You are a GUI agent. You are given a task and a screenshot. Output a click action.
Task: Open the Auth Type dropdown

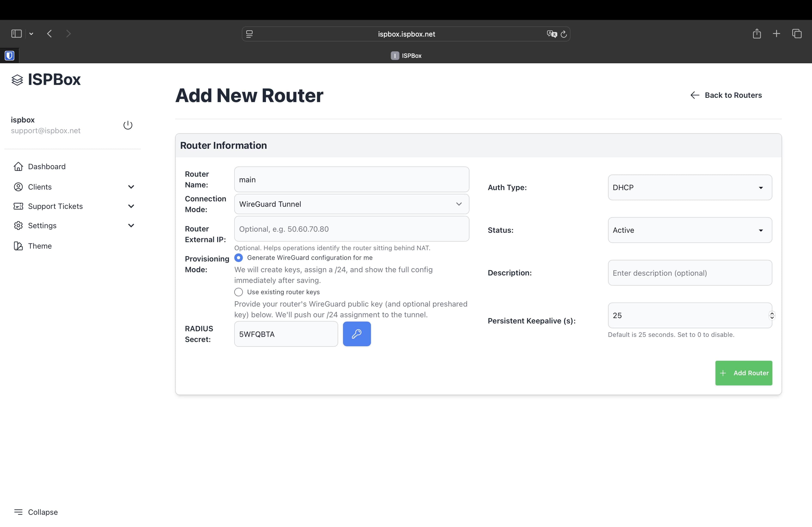click(690, 187)
